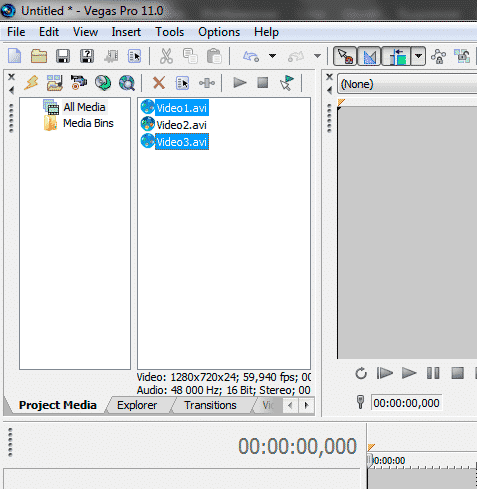The image size is (477, 489).
Task: Open the Insert menu
Action: 126,32
